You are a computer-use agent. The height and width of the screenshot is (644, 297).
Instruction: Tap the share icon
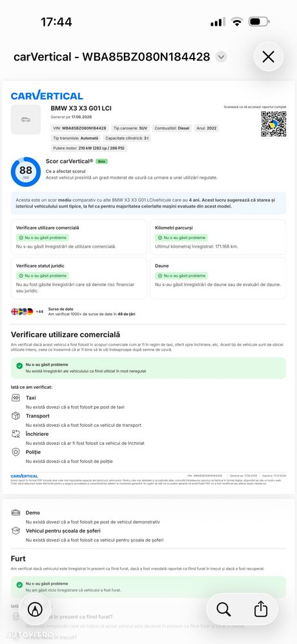pyautogui.click(x=261, y=609)
